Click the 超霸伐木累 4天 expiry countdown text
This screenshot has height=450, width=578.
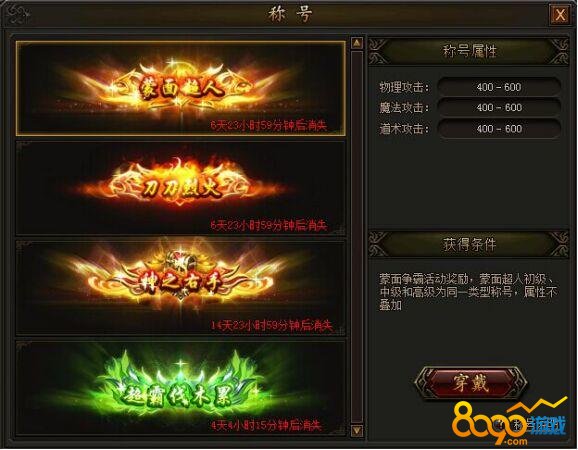click(266, 425)
